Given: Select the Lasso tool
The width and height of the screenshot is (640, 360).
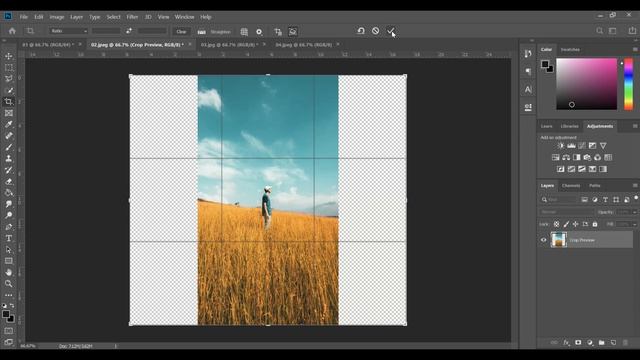Looking at the screenshot, I should point(9,79).
